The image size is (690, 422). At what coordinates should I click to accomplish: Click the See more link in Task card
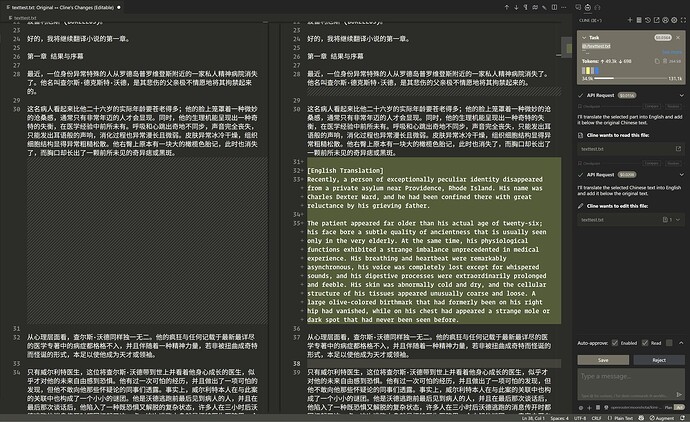pos(672,52)
